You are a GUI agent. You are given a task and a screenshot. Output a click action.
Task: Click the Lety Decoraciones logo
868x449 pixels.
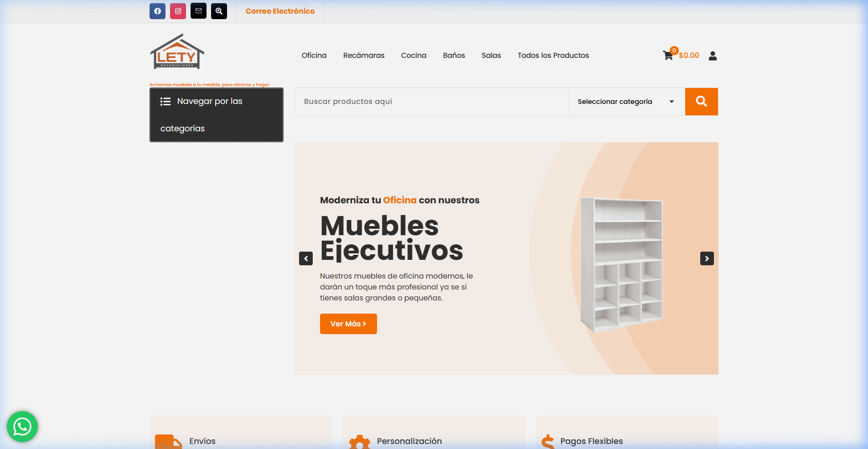[x=177, y=52]
